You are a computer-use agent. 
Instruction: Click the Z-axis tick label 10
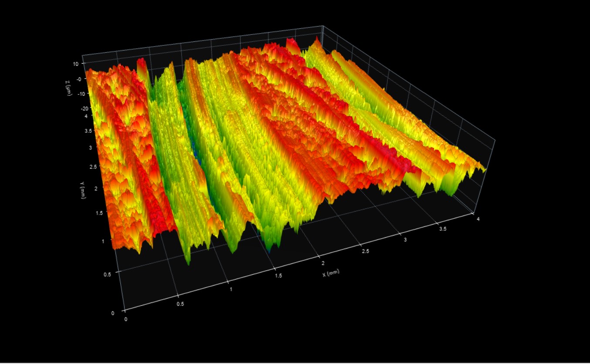click(x=76, y=64)
